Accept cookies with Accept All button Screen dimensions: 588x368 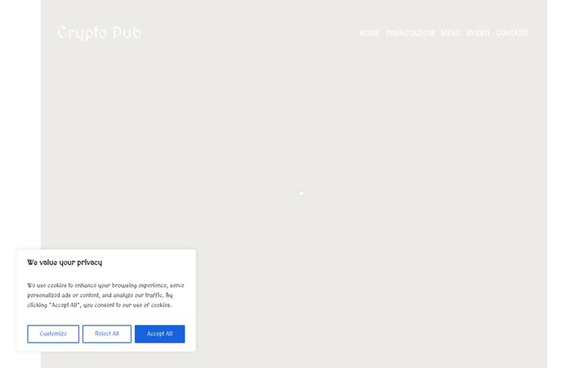pos(160,334)
